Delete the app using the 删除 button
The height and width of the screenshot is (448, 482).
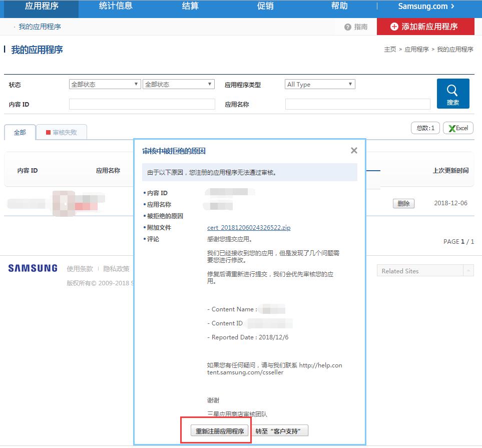coord(403,203)
